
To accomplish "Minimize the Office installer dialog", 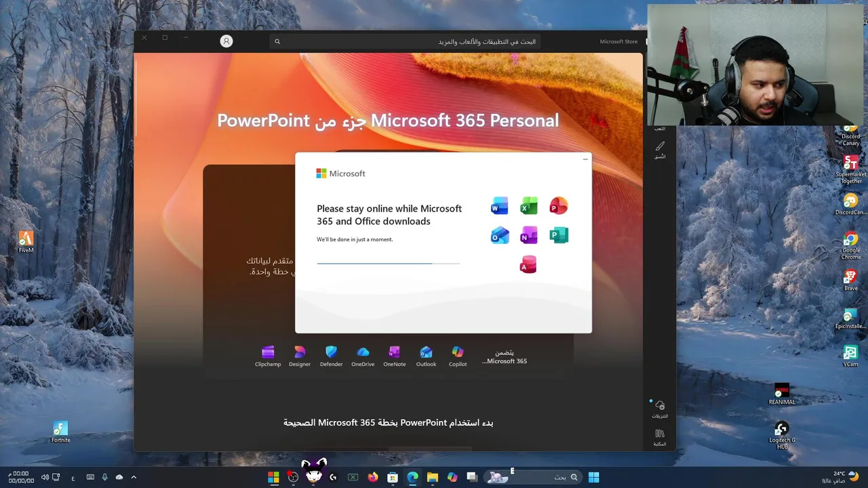I will (x=585, y=159).
